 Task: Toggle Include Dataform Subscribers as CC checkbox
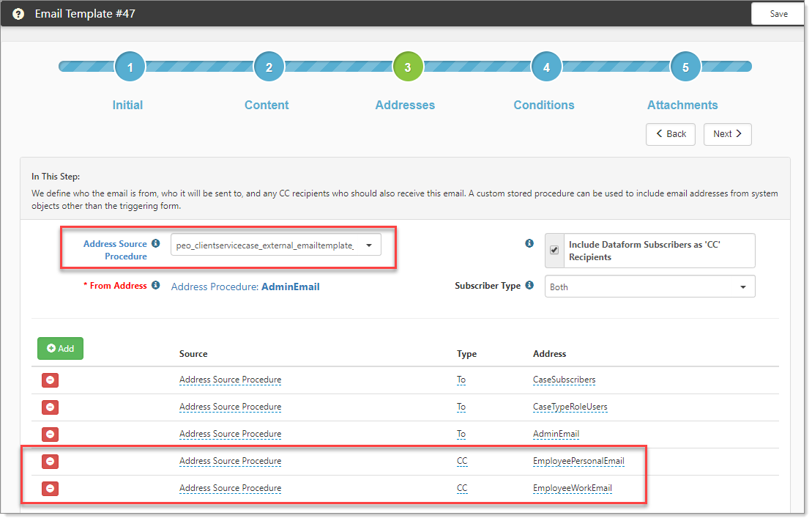[x=554, y=251]
